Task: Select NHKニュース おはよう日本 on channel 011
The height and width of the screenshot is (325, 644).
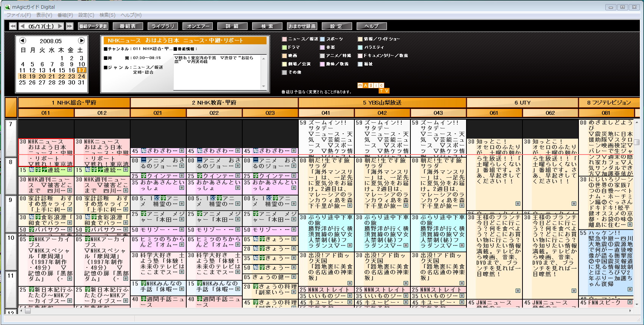Action: point(46,153)
